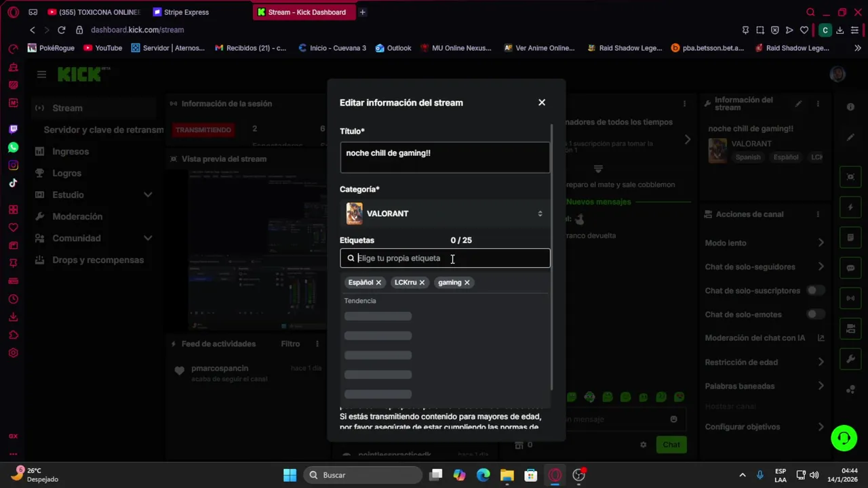868x488 pixels.
Task: Open Moderación in sidebar
Action: coord(77,216)
